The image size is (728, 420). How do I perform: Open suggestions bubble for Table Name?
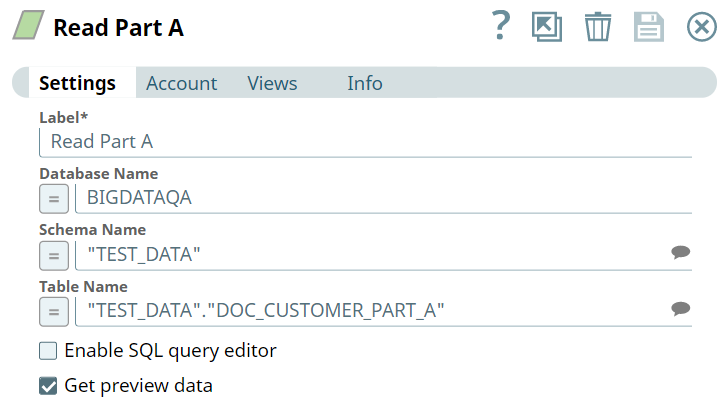681,309
